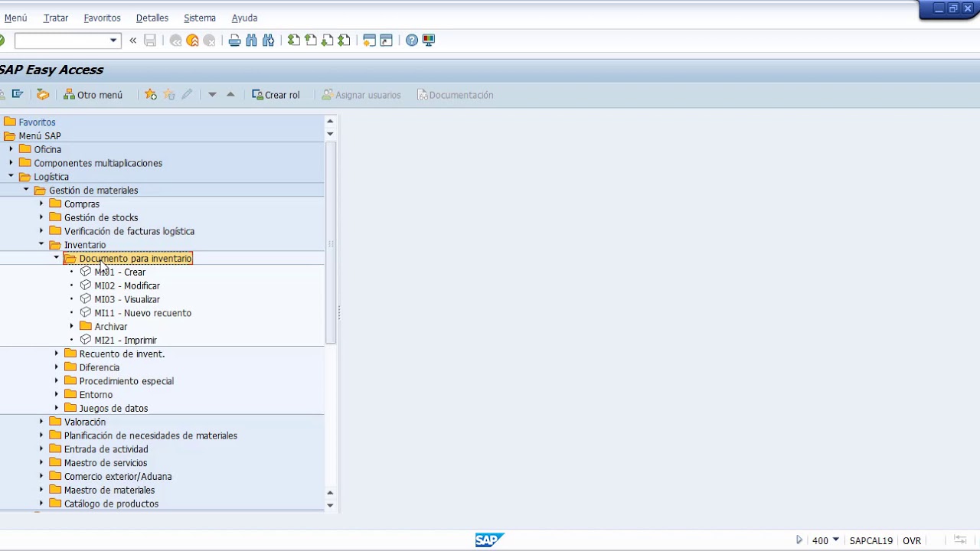Click the green Enter checkmark icon

[x=2, y=41]
